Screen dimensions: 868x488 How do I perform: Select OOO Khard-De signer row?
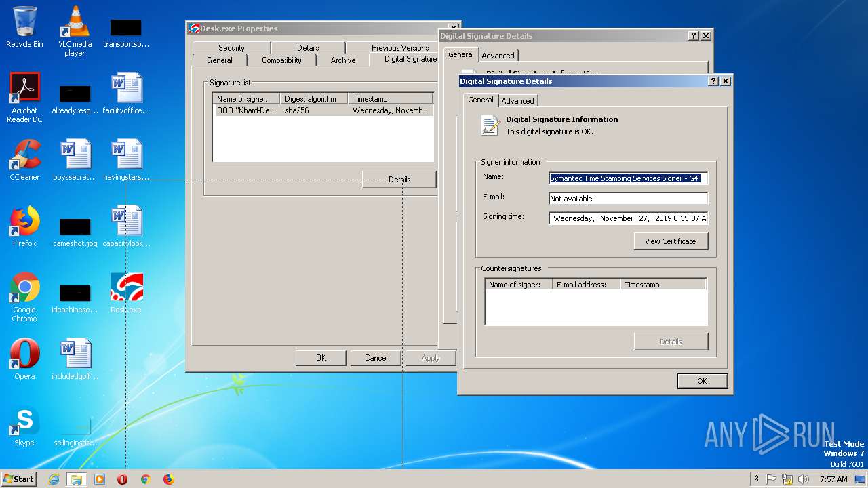pyautogui.click(x=323, y=110)
